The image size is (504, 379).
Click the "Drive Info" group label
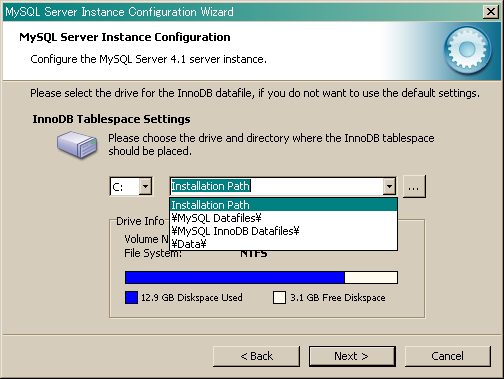click(140, 221)
